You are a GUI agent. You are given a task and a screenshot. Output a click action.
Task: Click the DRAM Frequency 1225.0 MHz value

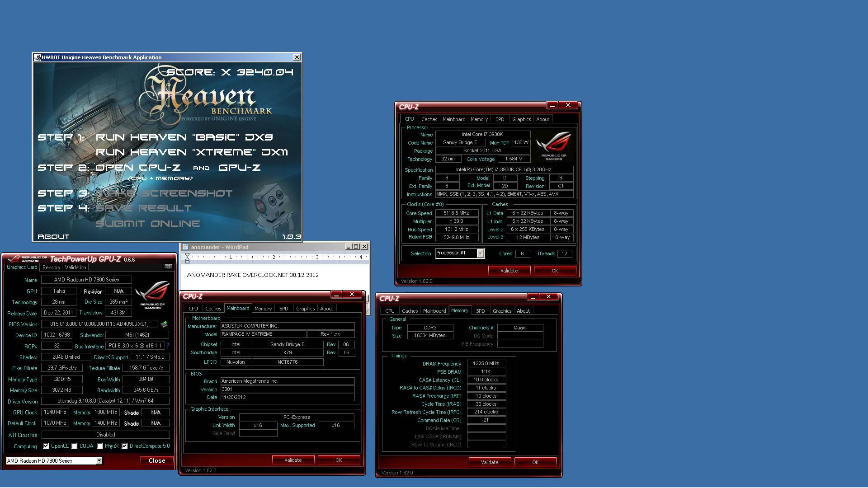coord(486,364)
